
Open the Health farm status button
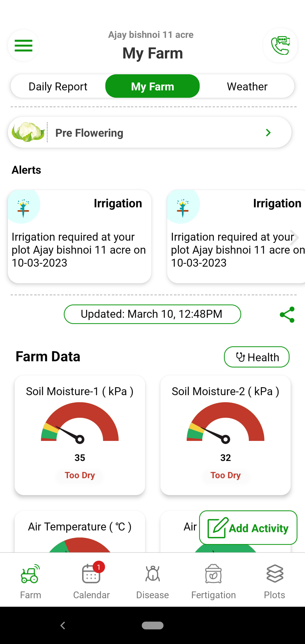pos(257,357)
